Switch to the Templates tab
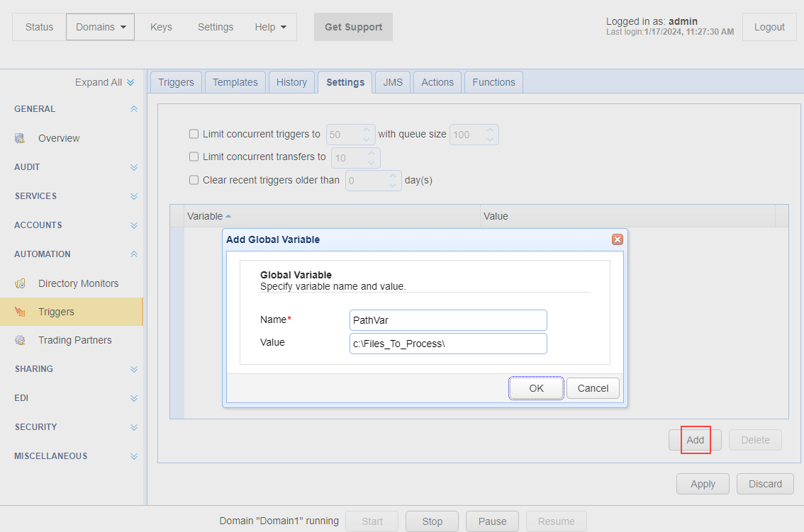Image resolution: width=804 pixels, height=532 pixels. tap(235, 82)
